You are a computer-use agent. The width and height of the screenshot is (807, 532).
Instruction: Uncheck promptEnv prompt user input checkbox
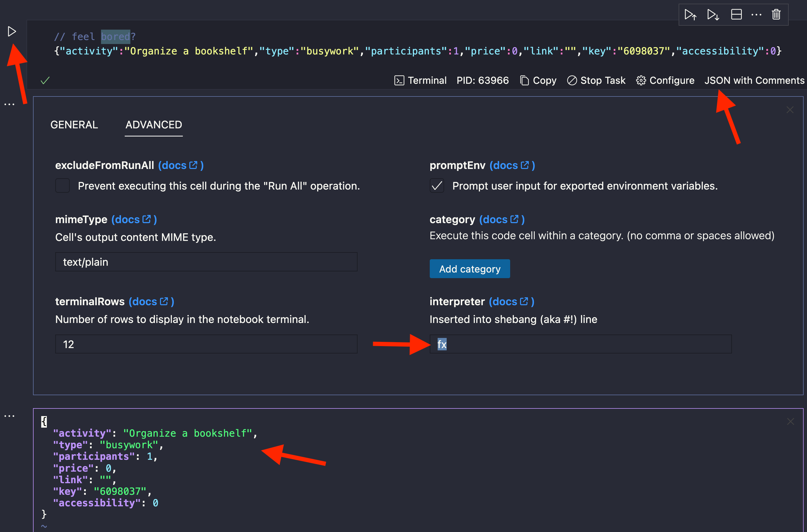pos(437,186)
